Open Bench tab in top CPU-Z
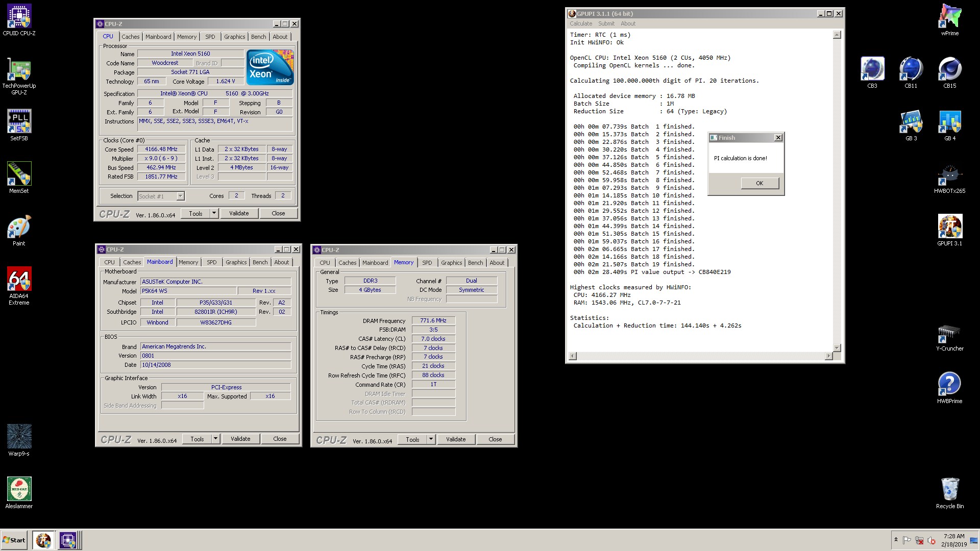 click(259, 37)
